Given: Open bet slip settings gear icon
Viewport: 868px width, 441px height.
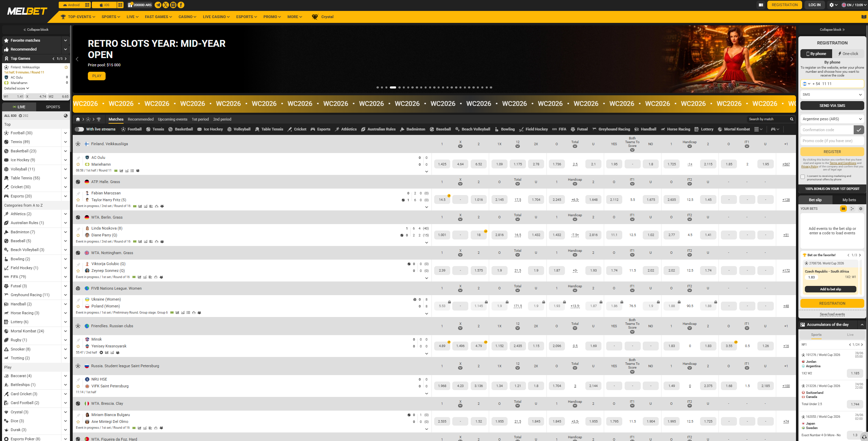Looking at the screenshot, I should (860, 208).
